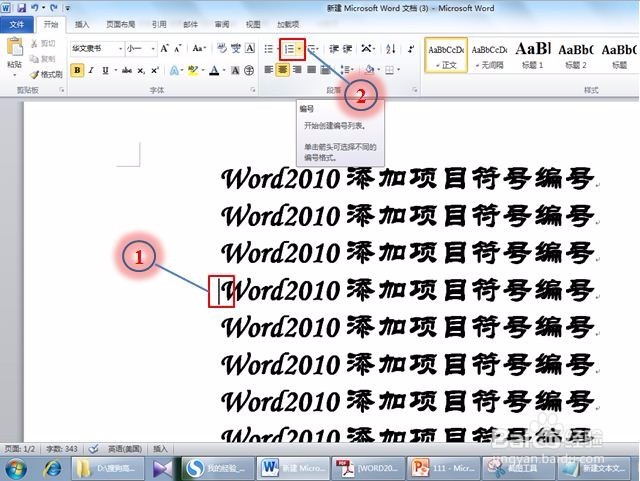Screen dimensions: 640x481
Task: Toggle Center alignment
Action: click(x=282, y=70)
